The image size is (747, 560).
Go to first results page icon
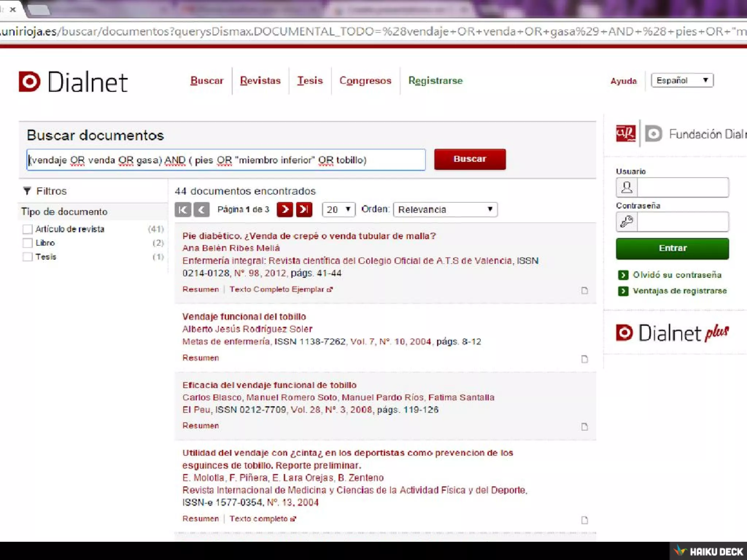click(x=183, y=210)
